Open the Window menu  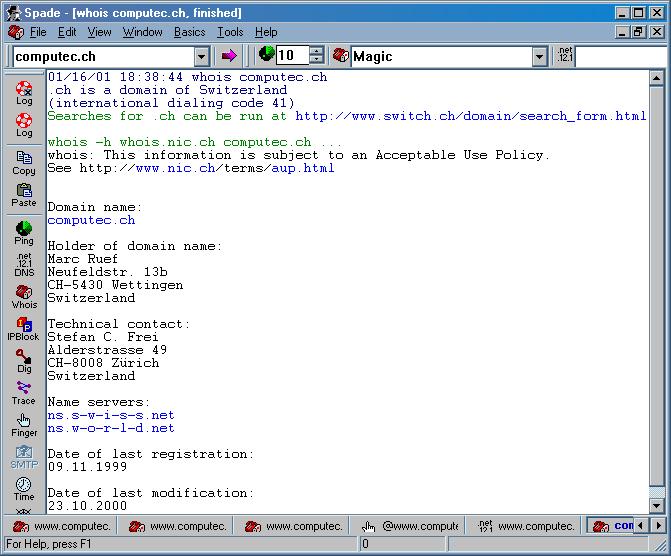point(143,32)
